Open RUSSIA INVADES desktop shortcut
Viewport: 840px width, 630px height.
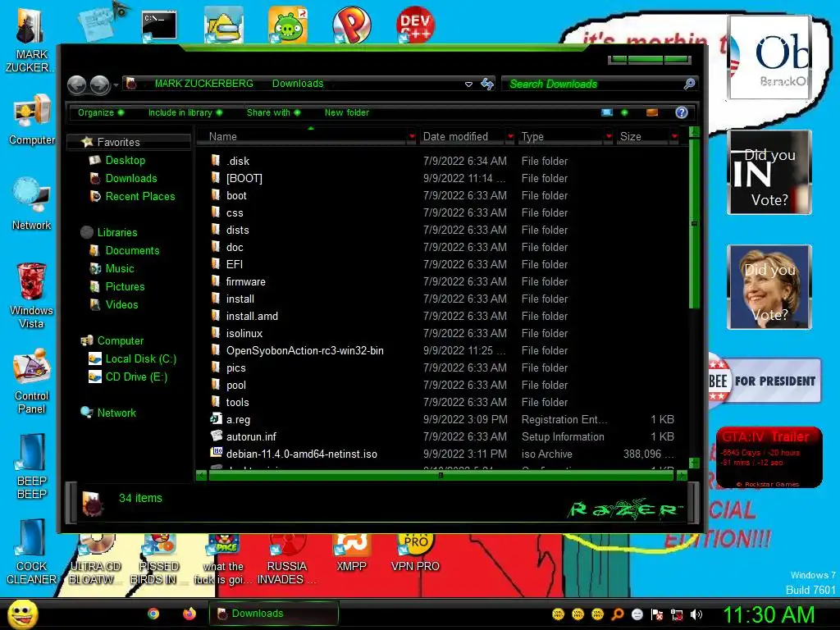(x=286, y=559)
